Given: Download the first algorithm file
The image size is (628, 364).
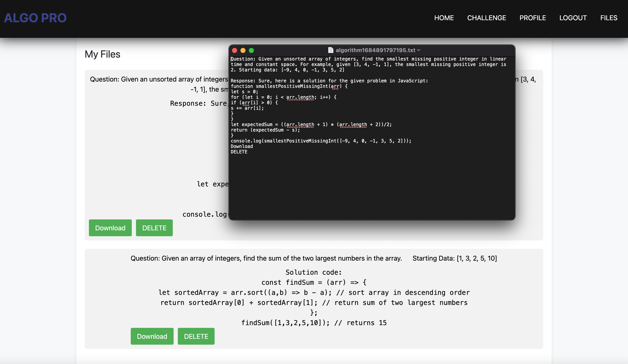Looking at the screenshot, I should pos(110,228).
